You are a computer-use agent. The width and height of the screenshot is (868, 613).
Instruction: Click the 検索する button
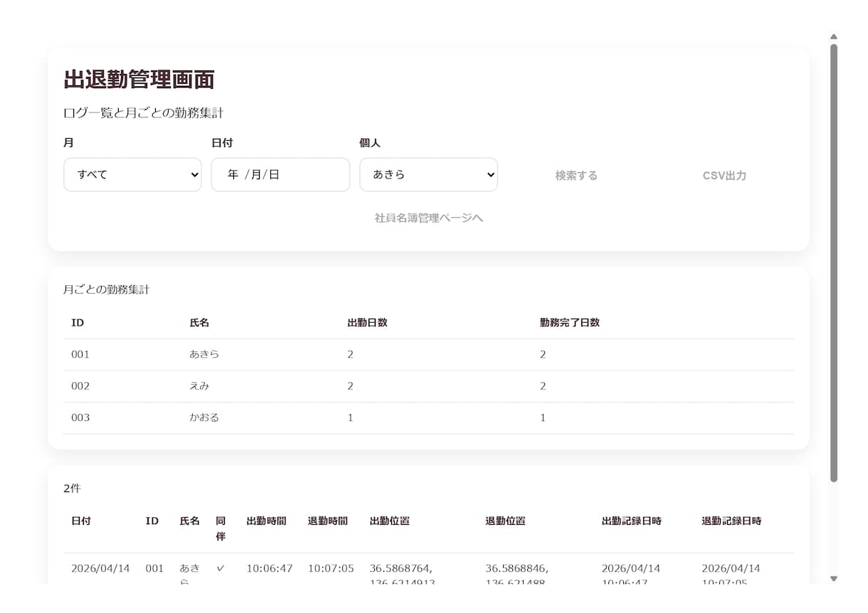[576, 176]
